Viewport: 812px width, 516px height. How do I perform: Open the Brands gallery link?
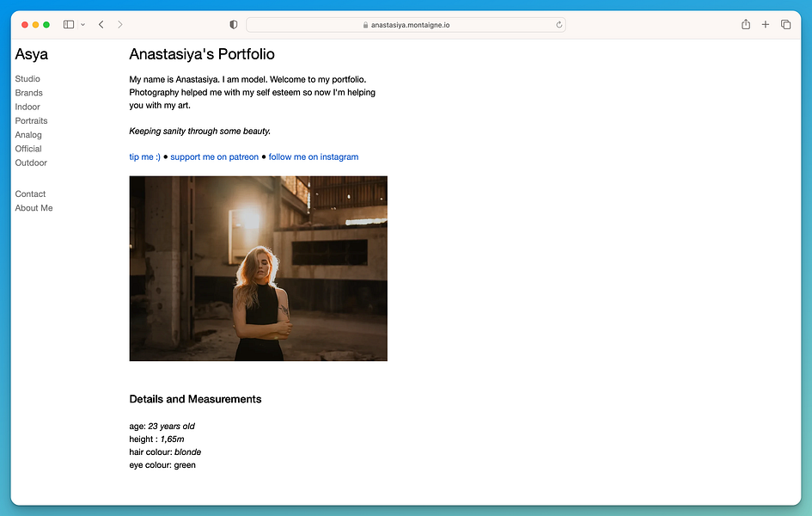[x=29, y=93]
